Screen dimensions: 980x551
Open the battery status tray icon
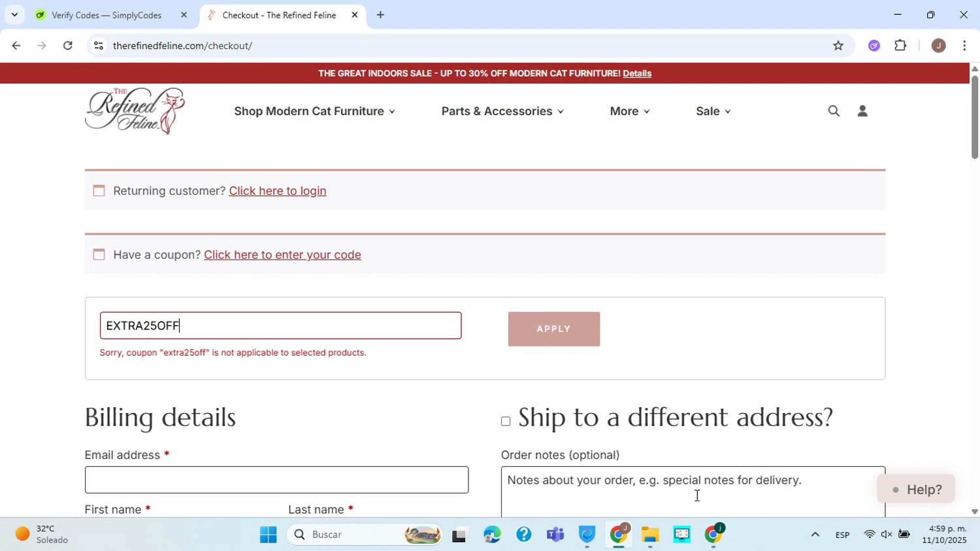[x=904, y=535]
